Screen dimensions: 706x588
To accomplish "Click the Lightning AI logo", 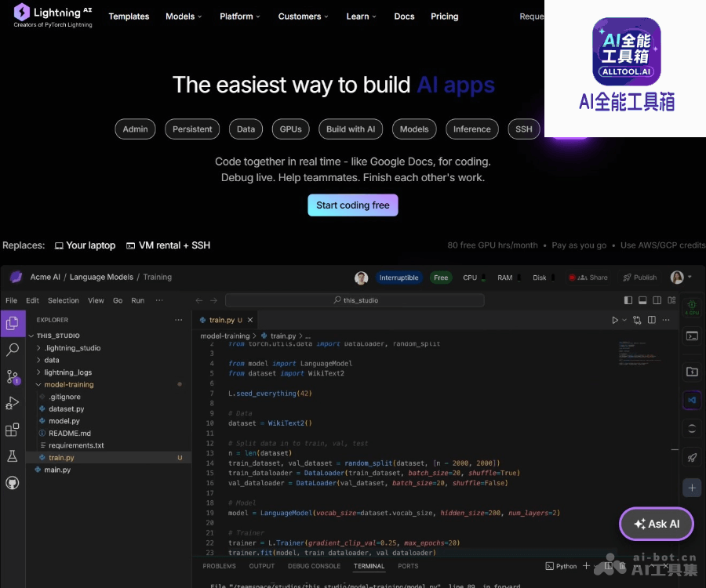I will pos(53,16).
